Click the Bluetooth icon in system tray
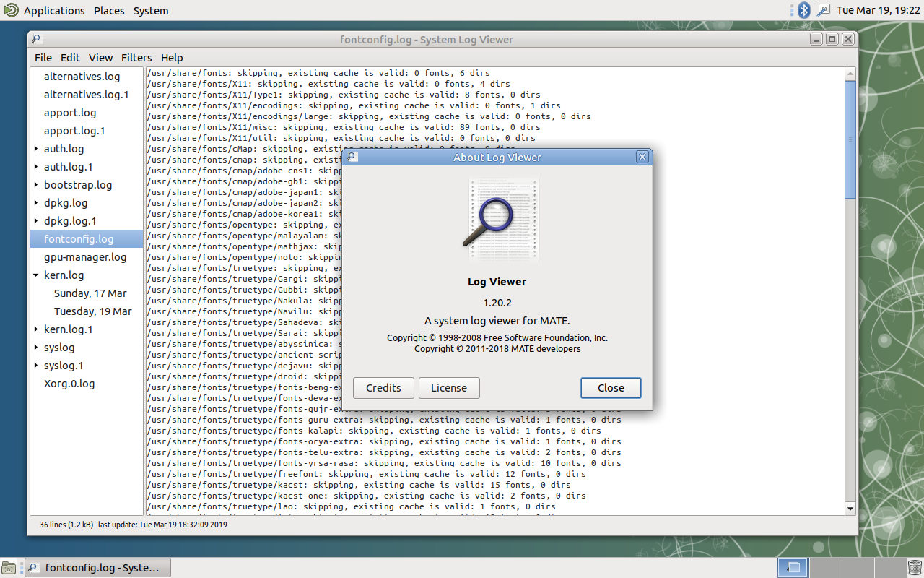 tap(804, 10)
